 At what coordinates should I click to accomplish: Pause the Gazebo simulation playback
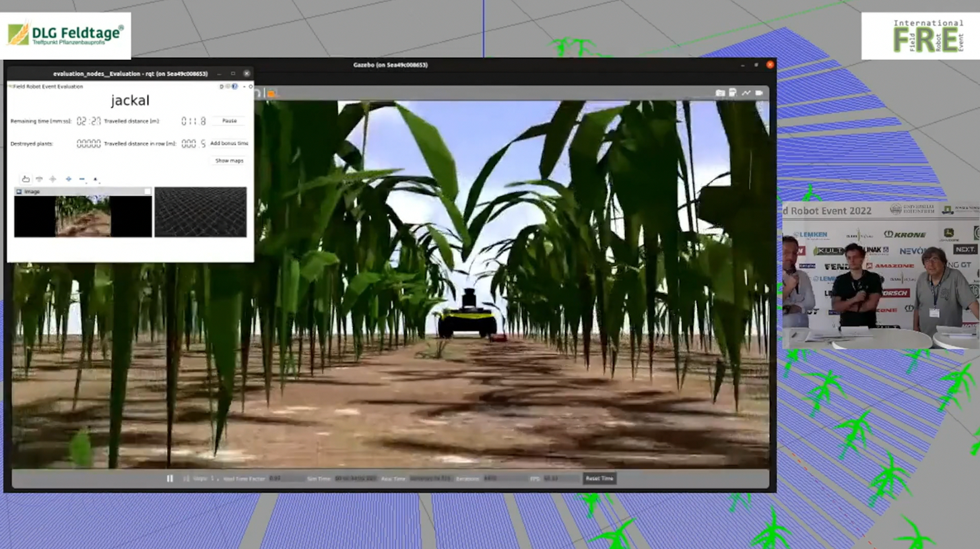[170, 478]
